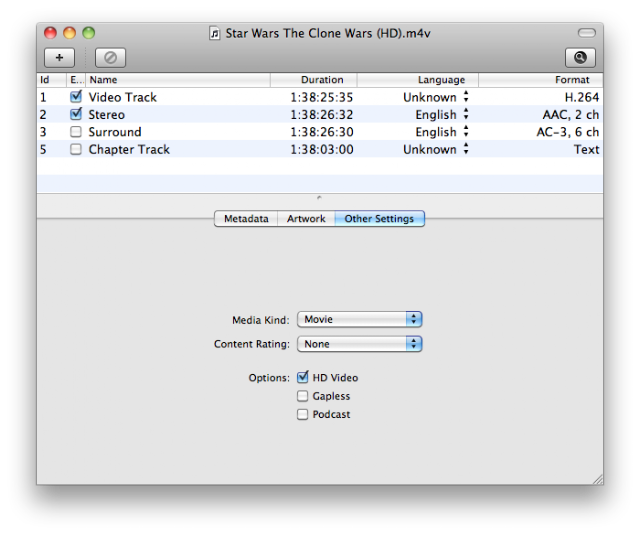Click the red close window button
The width and height of the screenshot is (640, 535).
coord(50,33)
